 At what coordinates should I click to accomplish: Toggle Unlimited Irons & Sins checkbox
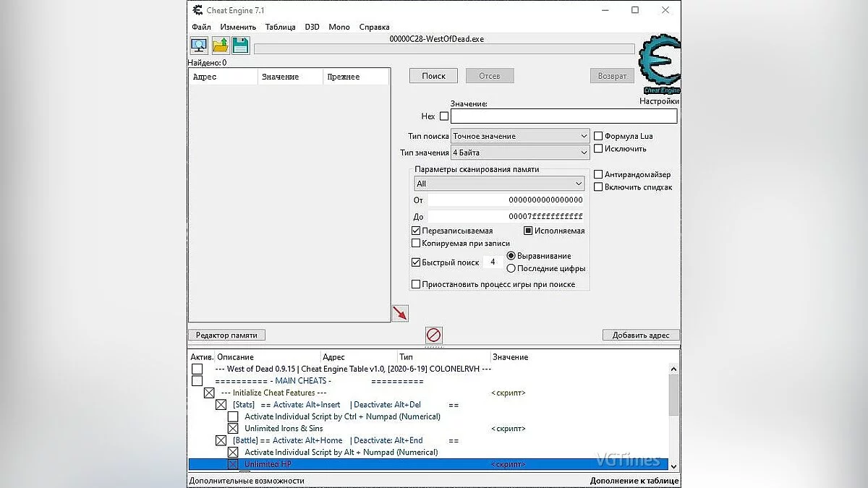233,428
